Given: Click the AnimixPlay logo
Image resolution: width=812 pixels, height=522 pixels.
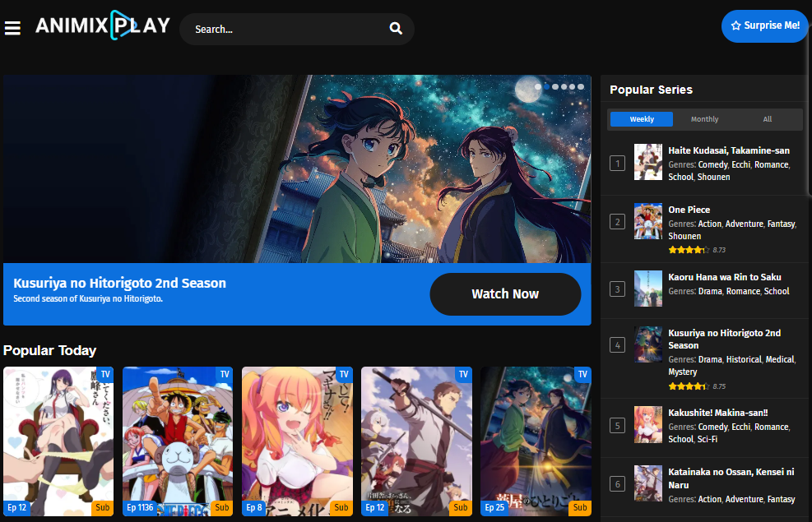Looking at the screenshot, I should pyautogui.click(x=103, y=25).
